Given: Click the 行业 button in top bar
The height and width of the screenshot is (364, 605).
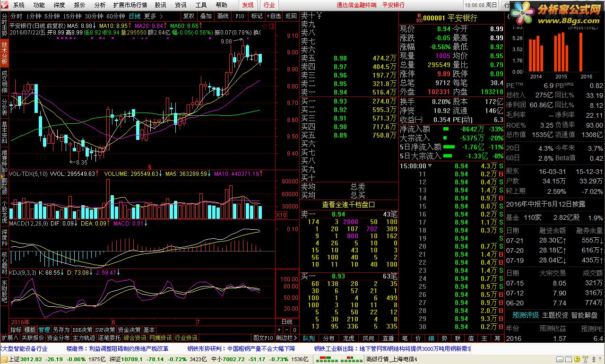Looking at the screenshot, I should coord(269,5).
